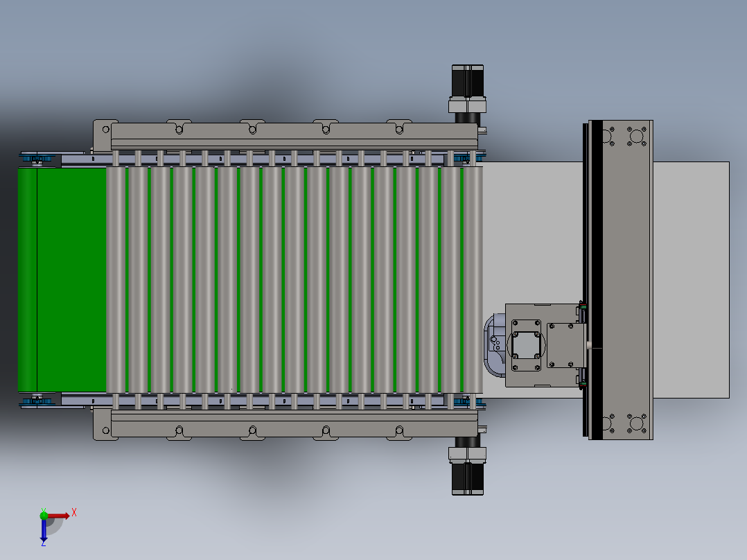The width and height of the screenshot is (747, 560).
Task: Click the circular bolt pattern on the right plate
Action: tap(635, 137)
